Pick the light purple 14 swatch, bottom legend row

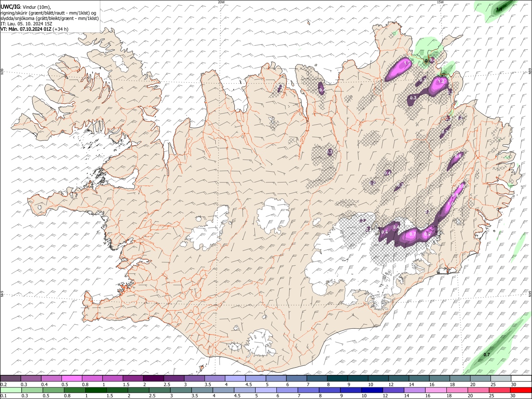(x=414, y=390)
